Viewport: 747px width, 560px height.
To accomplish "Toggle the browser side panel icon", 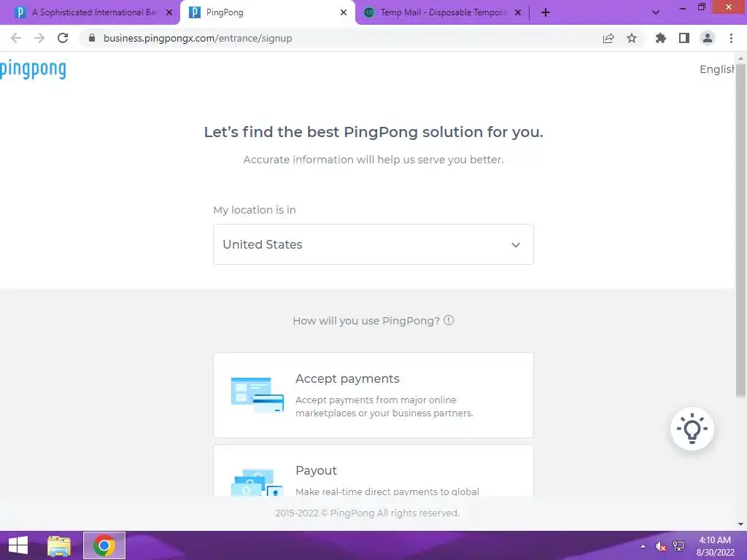I will pyautogui.click(x=684, y=38).
